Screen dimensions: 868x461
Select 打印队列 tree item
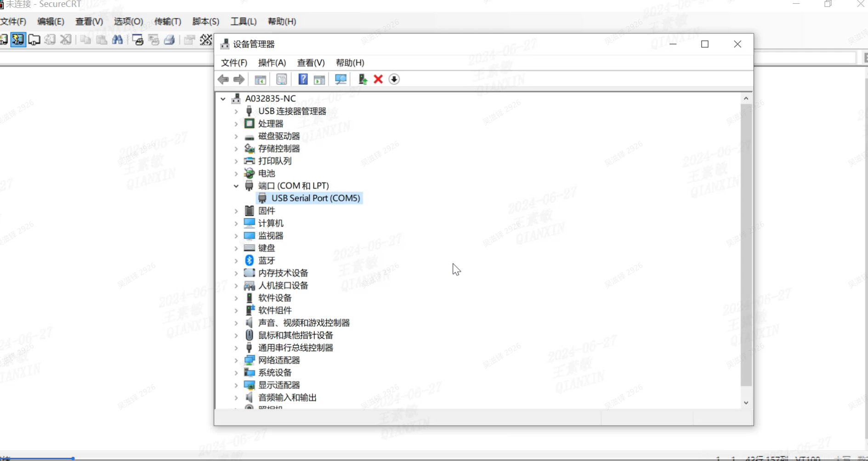(275, 161)
